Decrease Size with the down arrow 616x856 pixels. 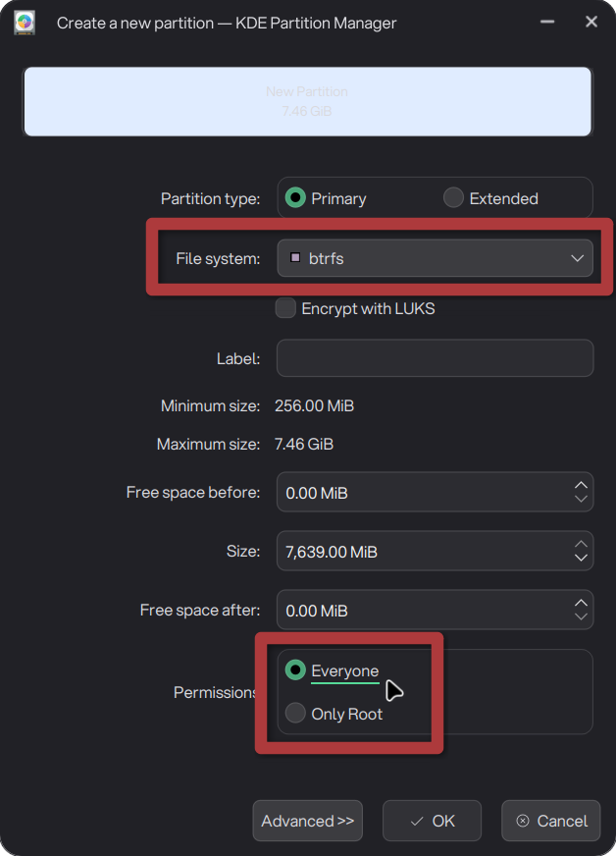(581, 558)
